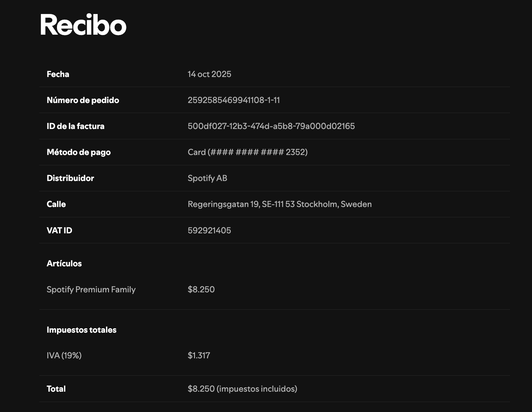Viewport: 532px width, 412px height.
Task: Click the invoice ID starting with 500df027
Action: tap(271, 126)
